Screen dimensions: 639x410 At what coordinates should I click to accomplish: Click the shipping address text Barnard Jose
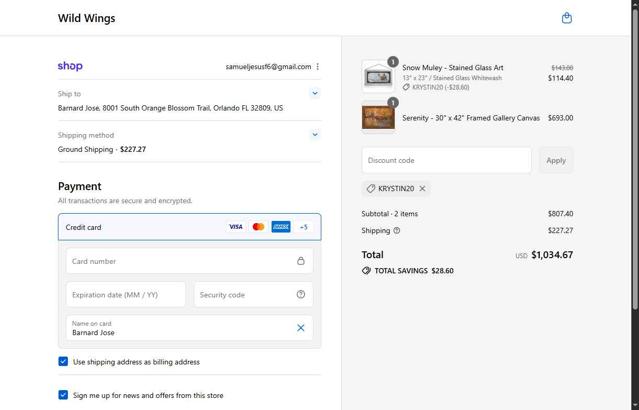tap(170, 108)
